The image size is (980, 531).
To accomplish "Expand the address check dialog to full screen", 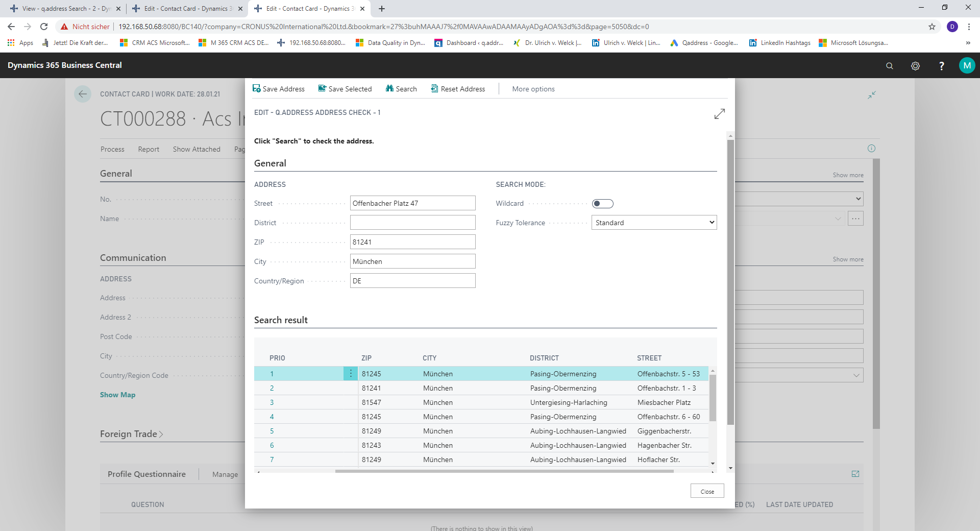I will pos(720,114).
